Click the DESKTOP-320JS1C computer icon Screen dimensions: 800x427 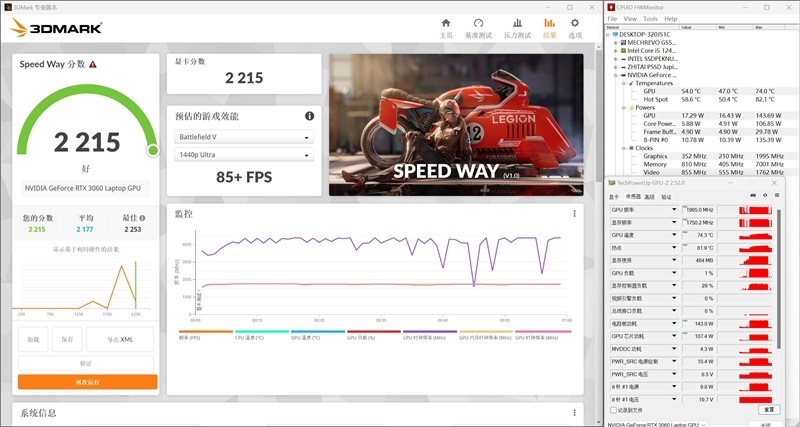coord(615,34)
